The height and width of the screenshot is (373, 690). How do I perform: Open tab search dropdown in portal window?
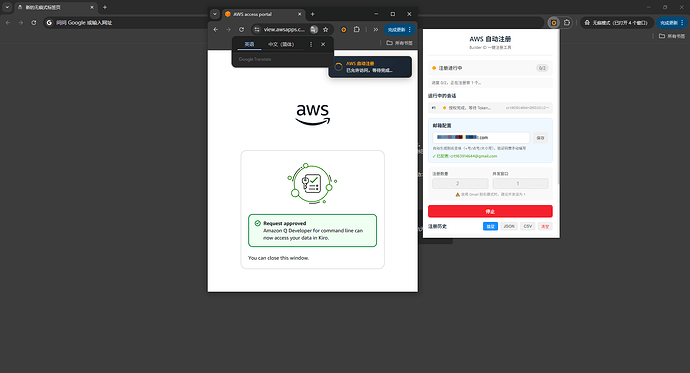(215, 14)
